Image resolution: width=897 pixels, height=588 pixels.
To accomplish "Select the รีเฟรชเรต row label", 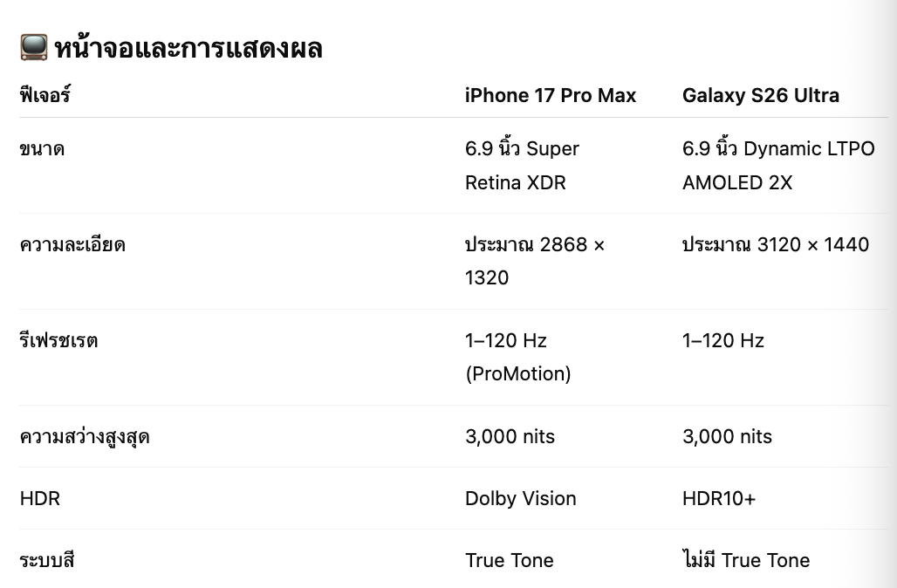I will (58, 341).
